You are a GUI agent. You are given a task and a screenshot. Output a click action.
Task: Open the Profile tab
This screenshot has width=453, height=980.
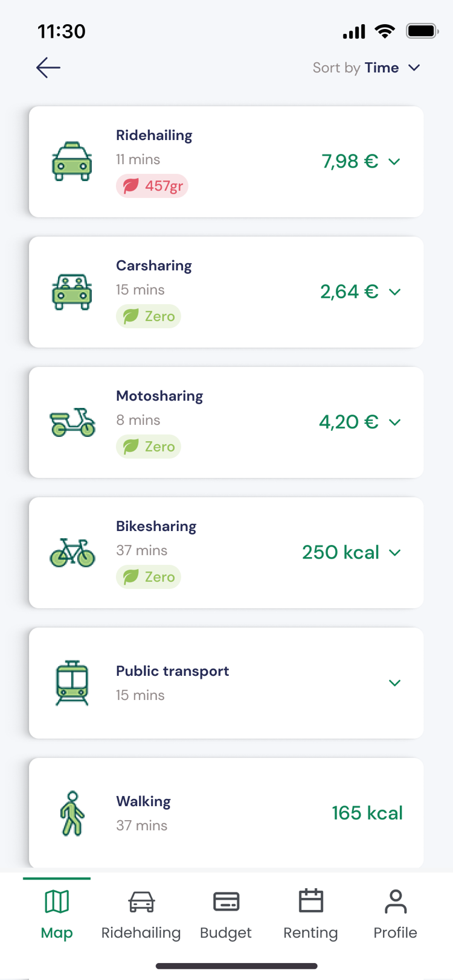coord(395,914)
